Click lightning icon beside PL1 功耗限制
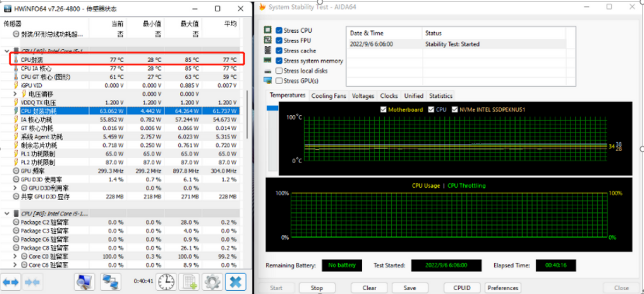This screenshot has height=294, width=644. tap(16, 153)
